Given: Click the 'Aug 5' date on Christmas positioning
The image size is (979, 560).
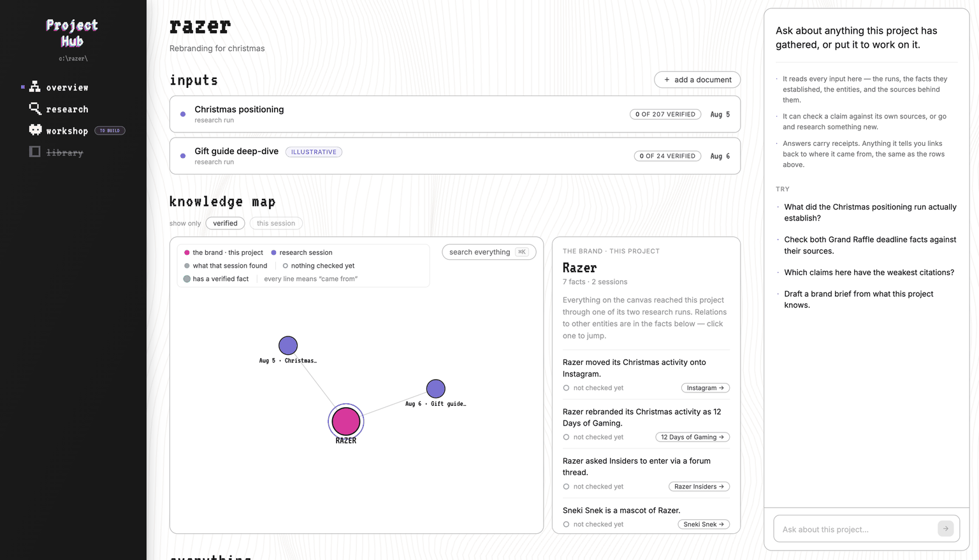Looking at the screenshot, I should (720, 115).
